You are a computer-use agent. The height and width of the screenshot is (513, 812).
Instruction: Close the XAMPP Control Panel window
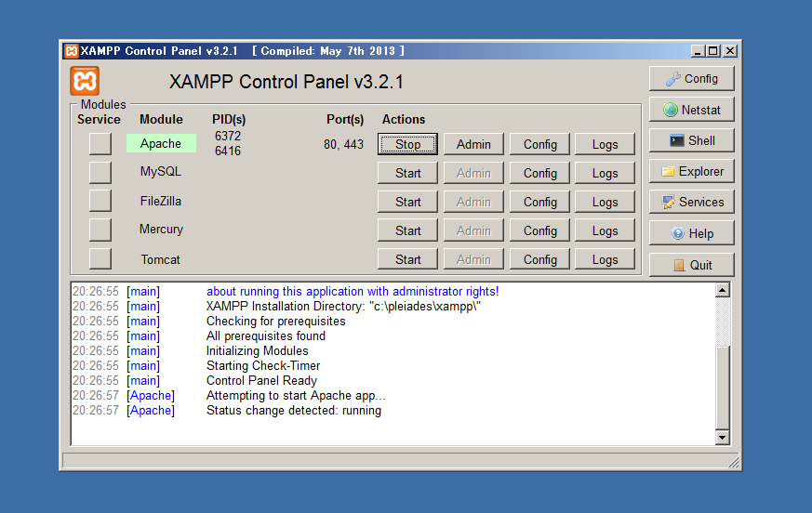(x=730, y=51)
